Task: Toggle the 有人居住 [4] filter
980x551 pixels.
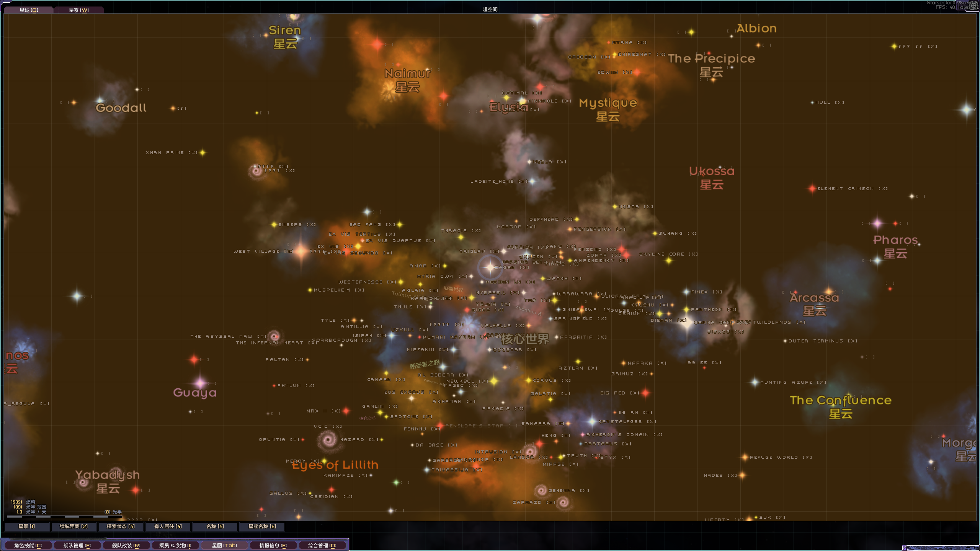Action: (x=168, y=527)
